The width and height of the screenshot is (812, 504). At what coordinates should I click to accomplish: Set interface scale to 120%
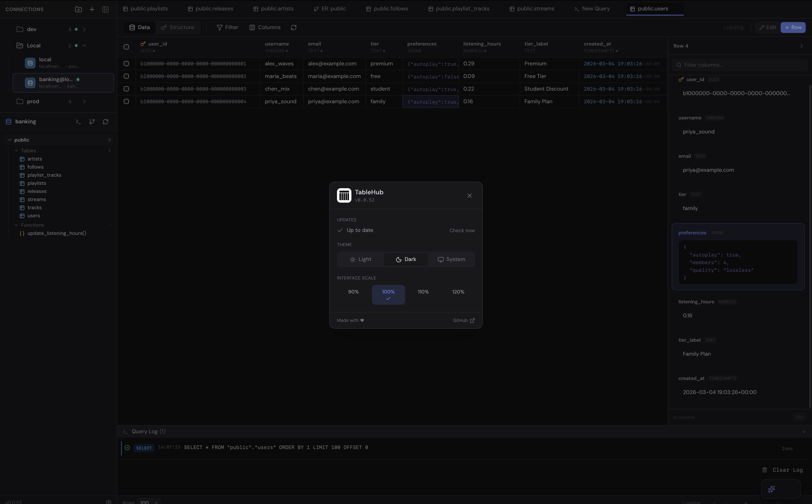458,292
